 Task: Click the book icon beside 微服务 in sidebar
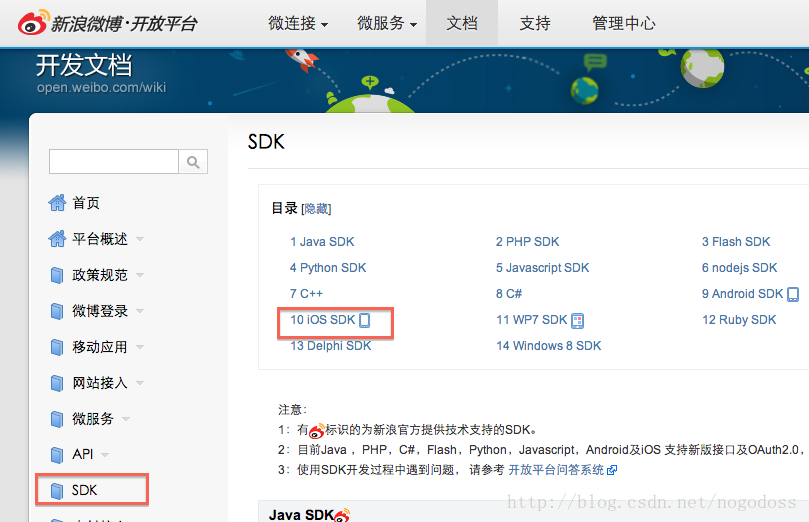click(57, 419)
